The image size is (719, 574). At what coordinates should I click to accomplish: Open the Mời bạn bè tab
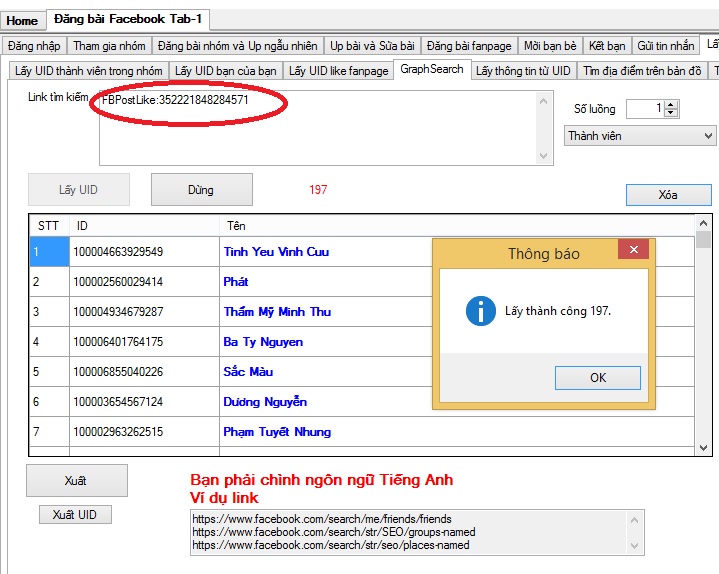click(x=550, y=46)
